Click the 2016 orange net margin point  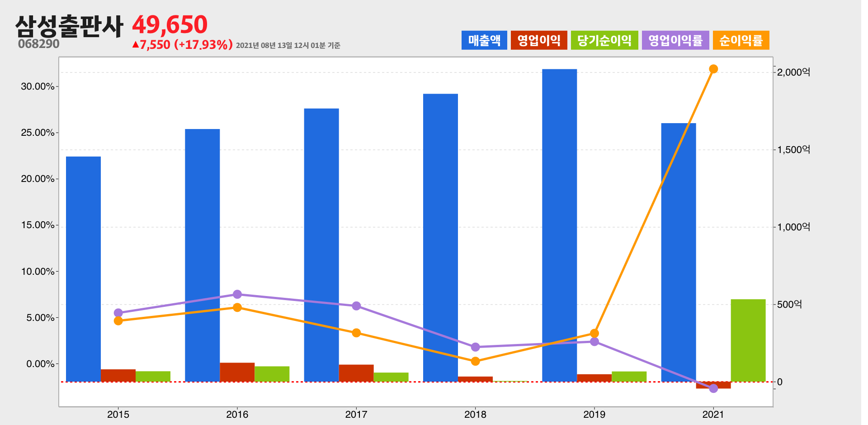click(x=237, y=308)
